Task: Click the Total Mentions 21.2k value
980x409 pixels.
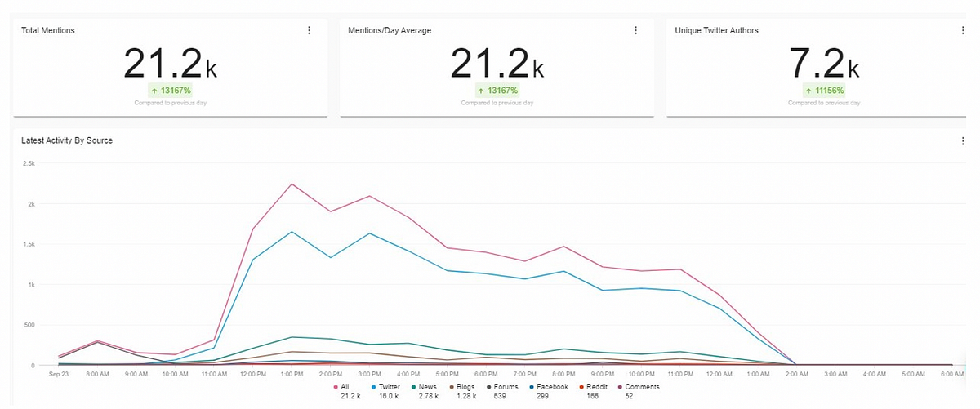Action: coord(170,63)
